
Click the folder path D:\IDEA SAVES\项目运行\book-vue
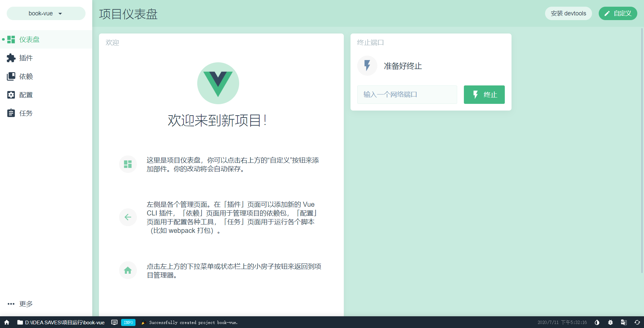coord(61,322)
